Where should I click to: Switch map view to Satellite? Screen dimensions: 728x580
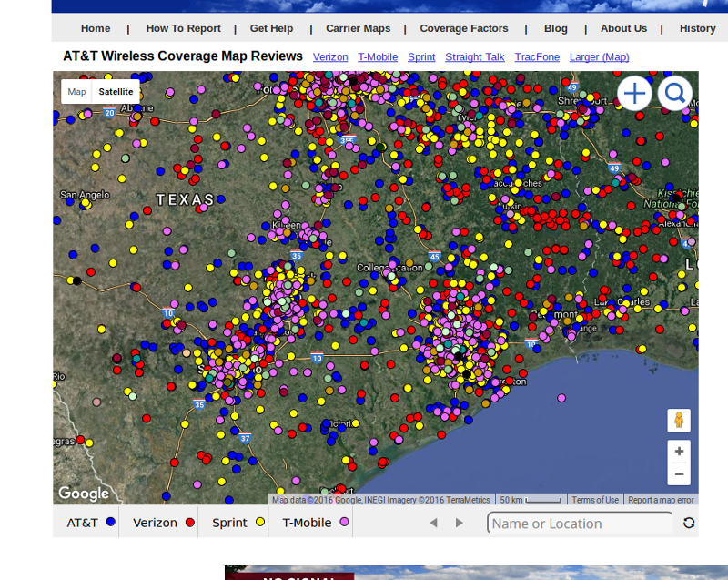116,91
